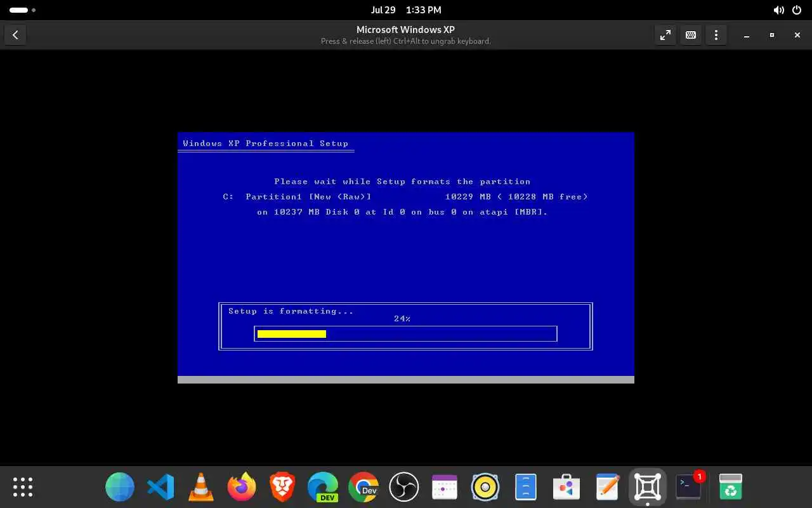
Task: Open the green Trash icon in the dock
Action: [731, 487]
